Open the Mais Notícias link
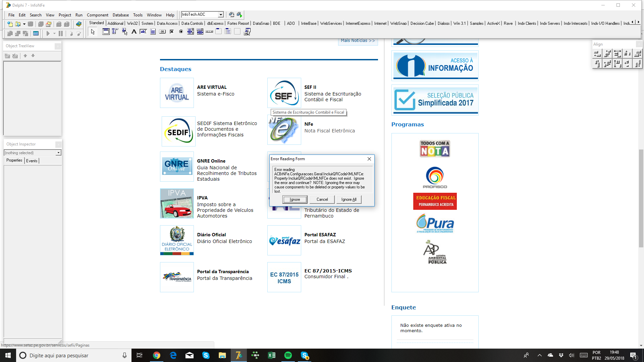 point(358,41)
